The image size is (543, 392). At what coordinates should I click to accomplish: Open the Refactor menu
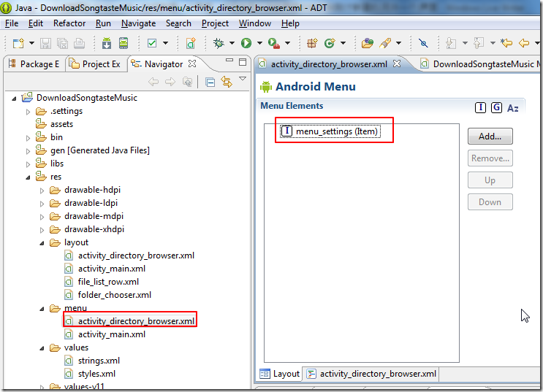[69, 23]
